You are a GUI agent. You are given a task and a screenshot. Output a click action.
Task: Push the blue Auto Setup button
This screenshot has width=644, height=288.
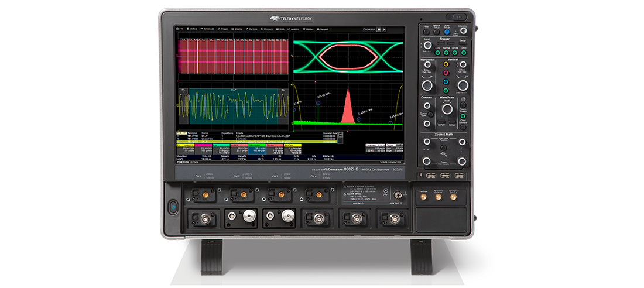pyautogui.click(x=447, y=32)
